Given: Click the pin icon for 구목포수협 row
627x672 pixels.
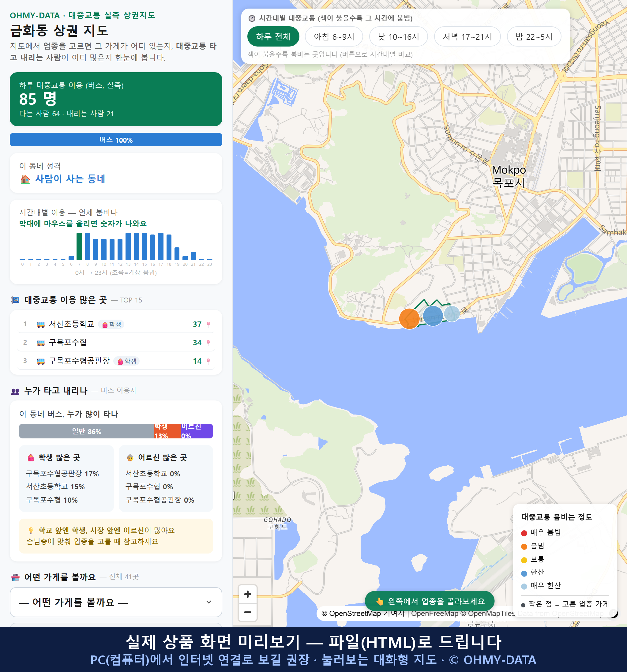Looking at the screenshot, I should pos(208,343).
